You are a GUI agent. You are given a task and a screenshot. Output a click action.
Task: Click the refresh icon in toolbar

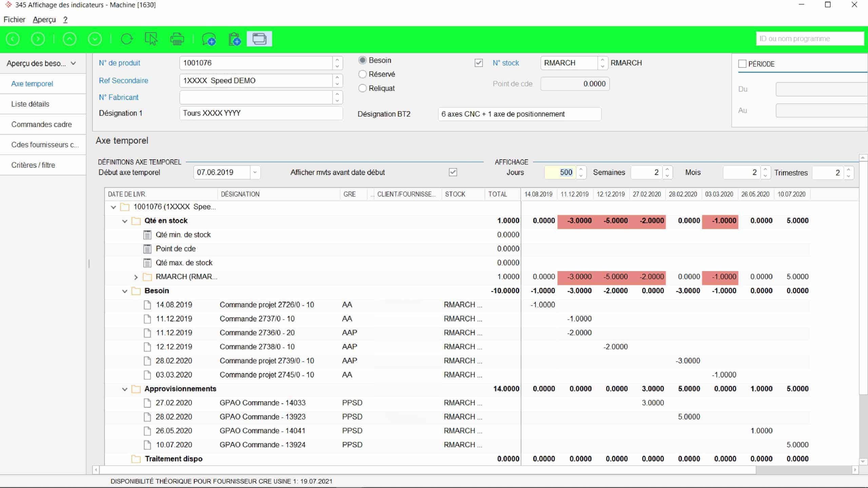coord(127,39)
